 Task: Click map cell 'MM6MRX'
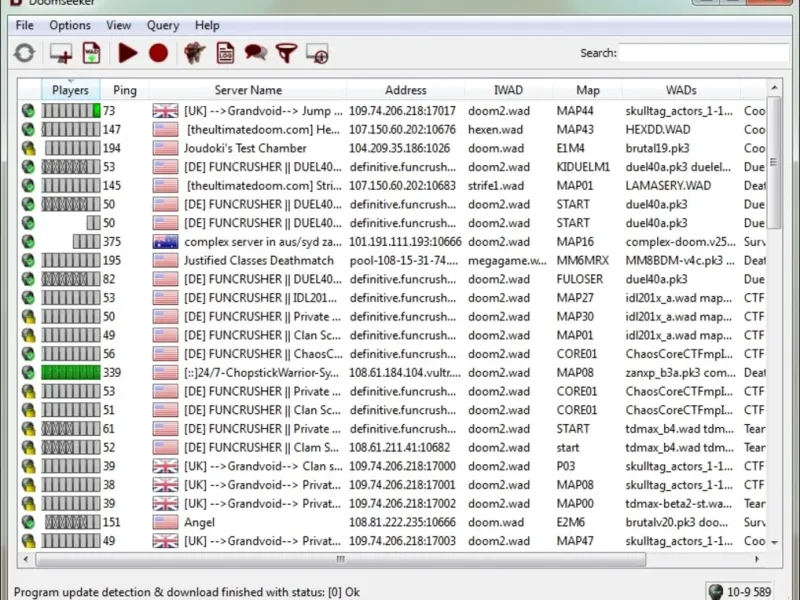[583, 260]
